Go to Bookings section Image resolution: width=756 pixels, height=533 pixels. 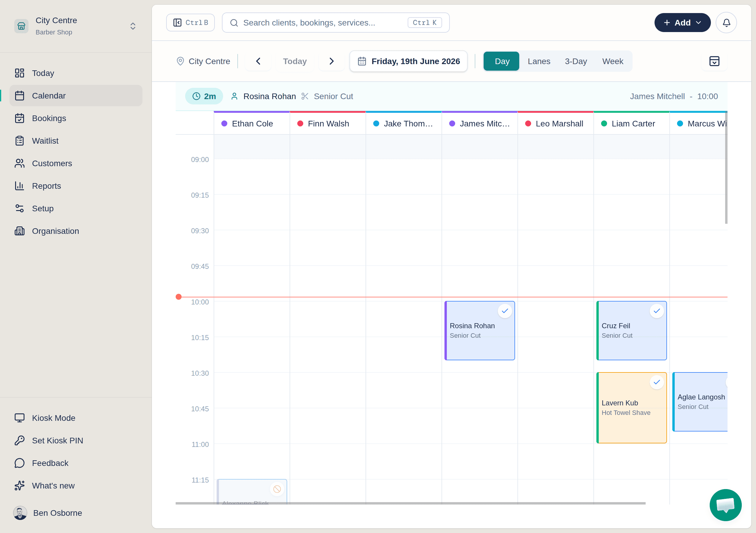pos(76,118)
